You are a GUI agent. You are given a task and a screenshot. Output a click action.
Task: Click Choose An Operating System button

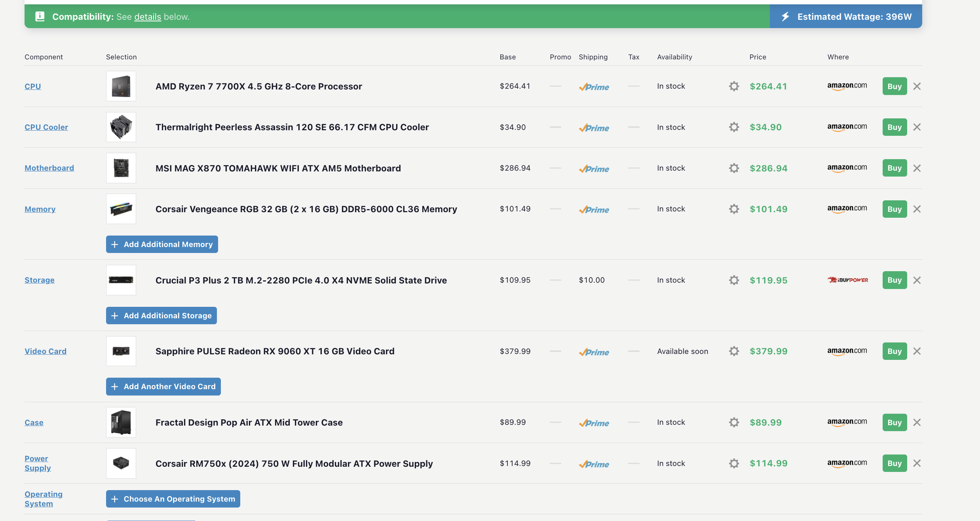pyautogui.click(x=173, y=499)
